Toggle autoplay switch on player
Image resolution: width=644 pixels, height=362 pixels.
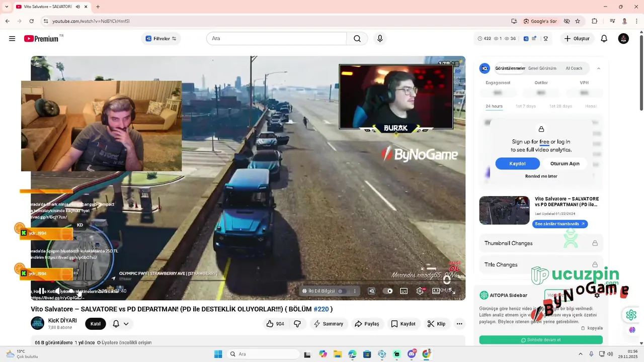click(387, 291)
